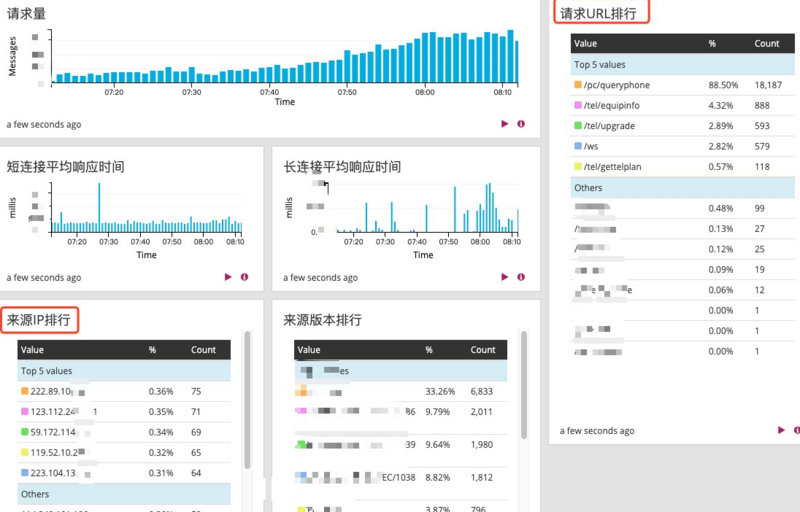The image size is (800, 512).
Task: Click the replay search icon in 请求量 widget
Action: pos(505,123)
